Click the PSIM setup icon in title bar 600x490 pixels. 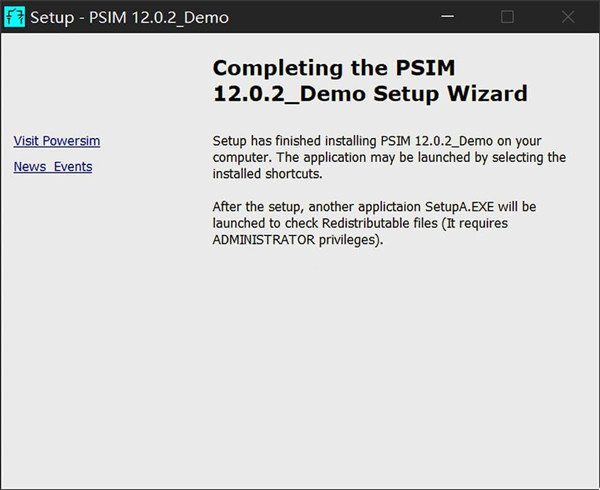(x=14, y=17)
